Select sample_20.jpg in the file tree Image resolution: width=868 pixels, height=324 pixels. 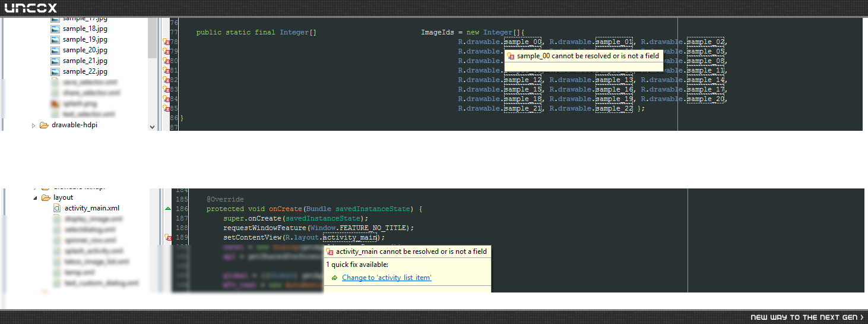coord(85,50)
